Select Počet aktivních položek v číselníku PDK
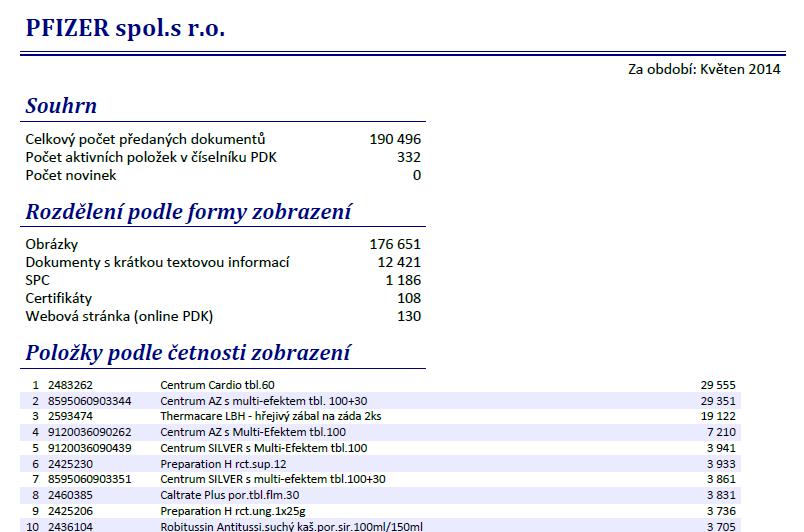 [151, 157]
